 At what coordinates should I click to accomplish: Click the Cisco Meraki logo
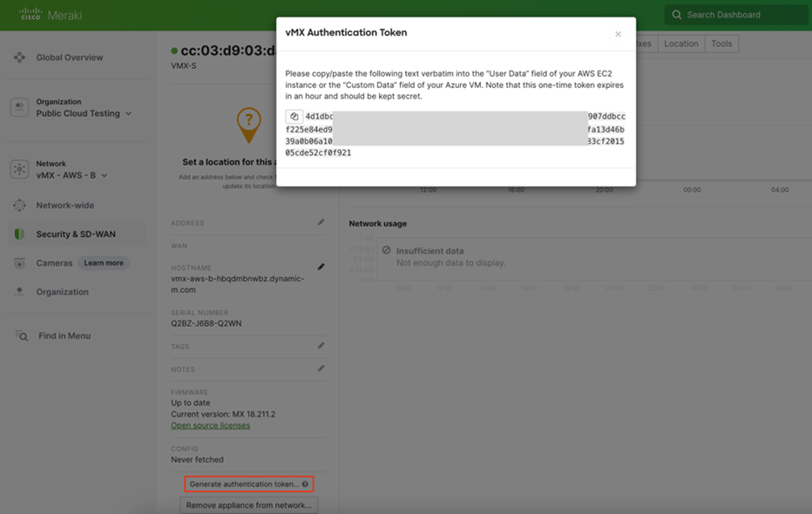pos(50,15)
